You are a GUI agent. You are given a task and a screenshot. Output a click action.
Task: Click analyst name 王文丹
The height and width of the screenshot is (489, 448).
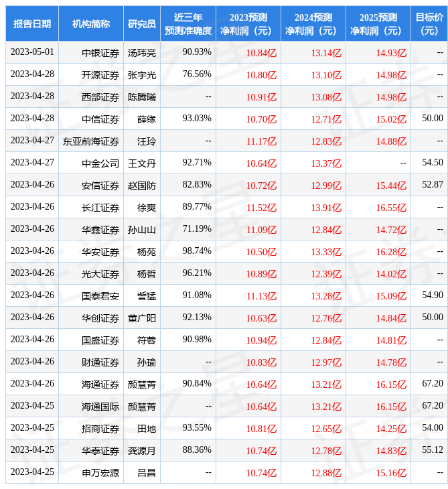[142, 163]
